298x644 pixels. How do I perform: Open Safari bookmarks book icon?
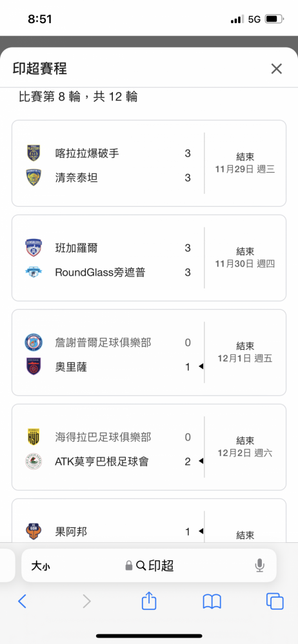click(x=212, y=601)
